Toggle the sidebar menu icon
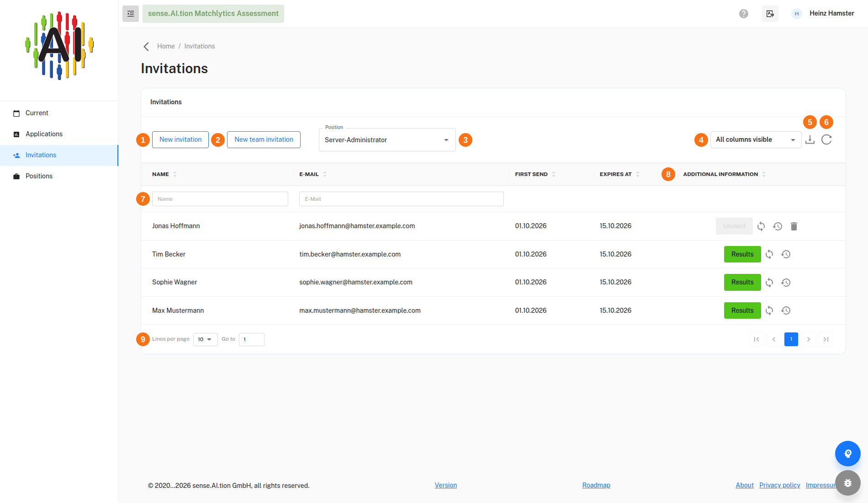Screen dimensions: 868x503 point(131,14)
